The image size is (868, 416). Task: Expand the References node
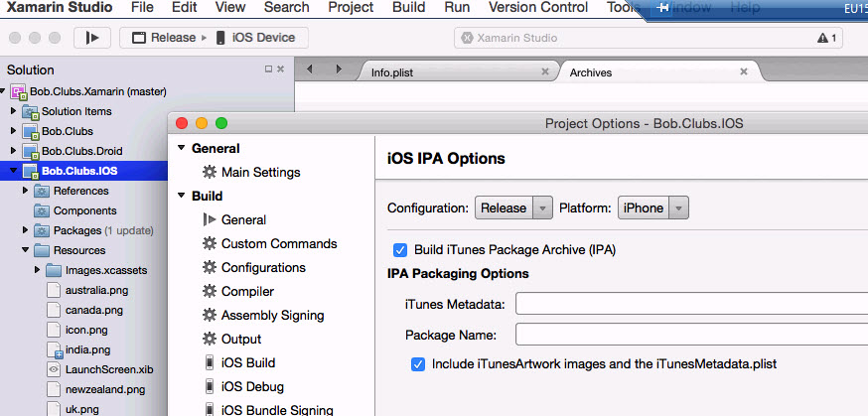[x=25, y=191]
